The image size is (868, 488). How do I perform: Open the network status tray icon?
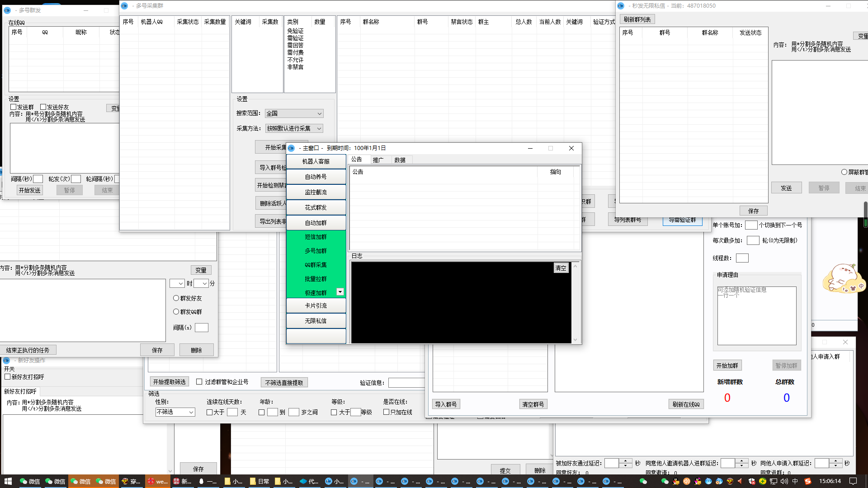tap(774, 481)
